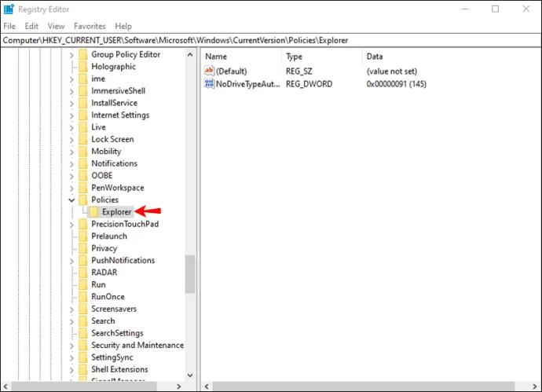Expand the Security and Maintenance key

pos(71,346)
